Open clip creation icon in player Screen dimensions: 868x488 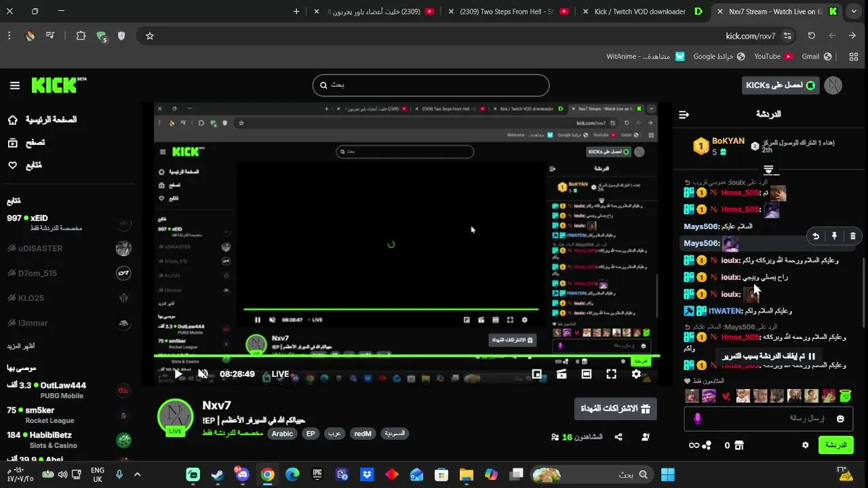561,373
